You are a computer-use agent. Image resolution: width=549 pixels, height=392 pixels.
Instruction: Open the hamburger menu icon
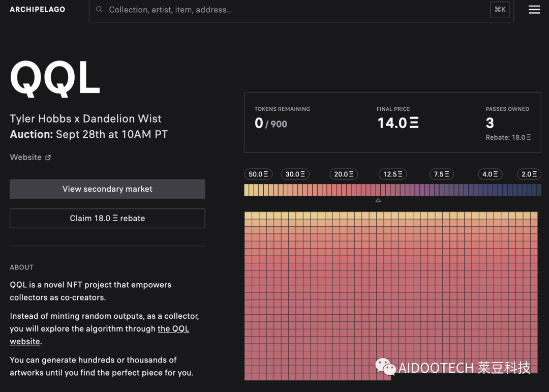[534, 10]
